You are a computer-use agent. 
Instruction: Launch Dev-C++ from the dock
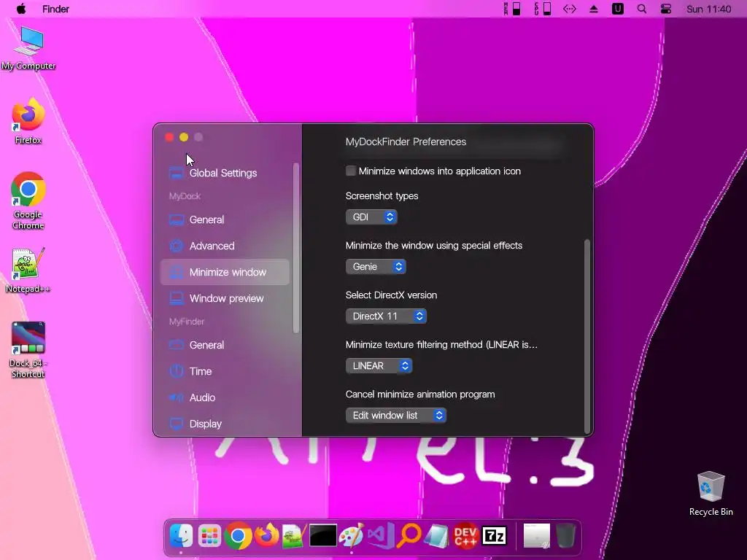pyautogui.click(x=465, y=536)
